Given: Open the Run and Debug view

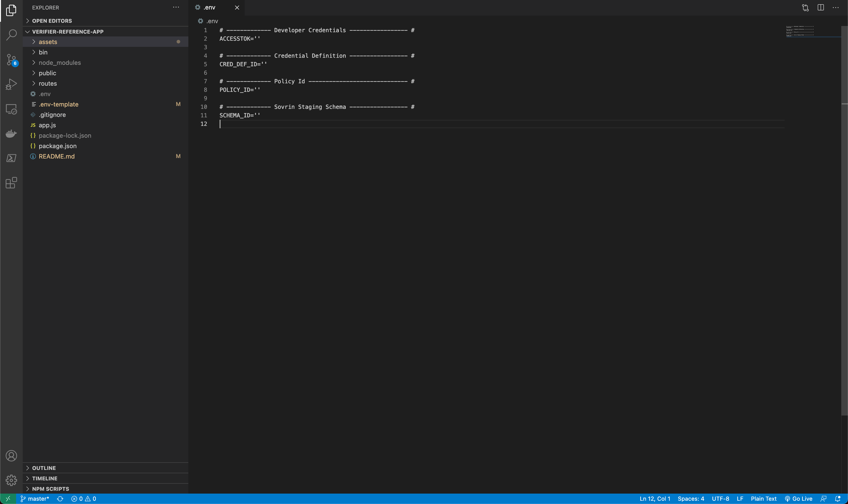Looking at the screenshot, I should pyautogui.click(x=11, y=84).
